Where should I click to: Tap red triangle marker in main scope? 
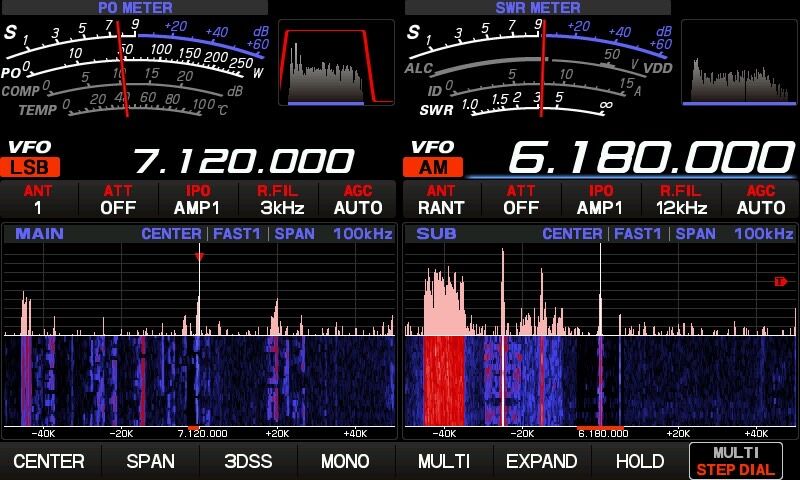(x=199, y=256)
